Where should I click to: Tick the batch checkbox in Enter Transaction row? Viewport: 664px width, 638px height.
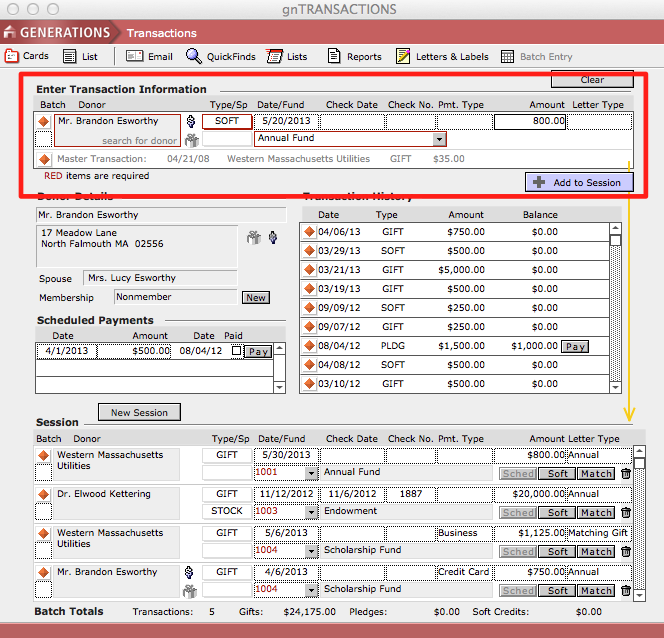pos(43,140)
